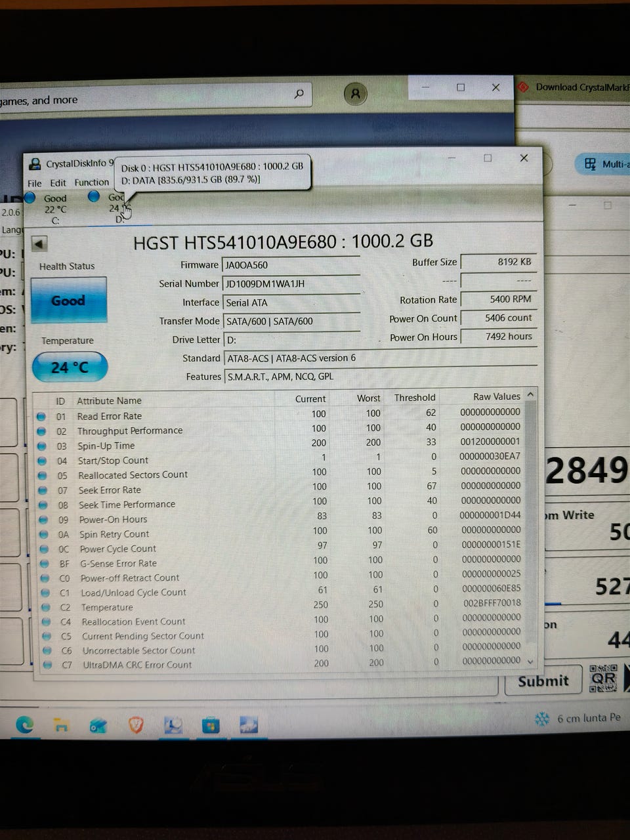
Task: Click the Serial Number field
Action: coord(291,284)
